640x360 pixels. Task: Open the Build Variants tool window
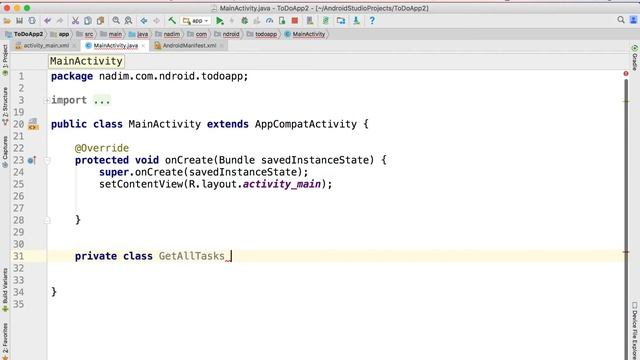(5, 289)
